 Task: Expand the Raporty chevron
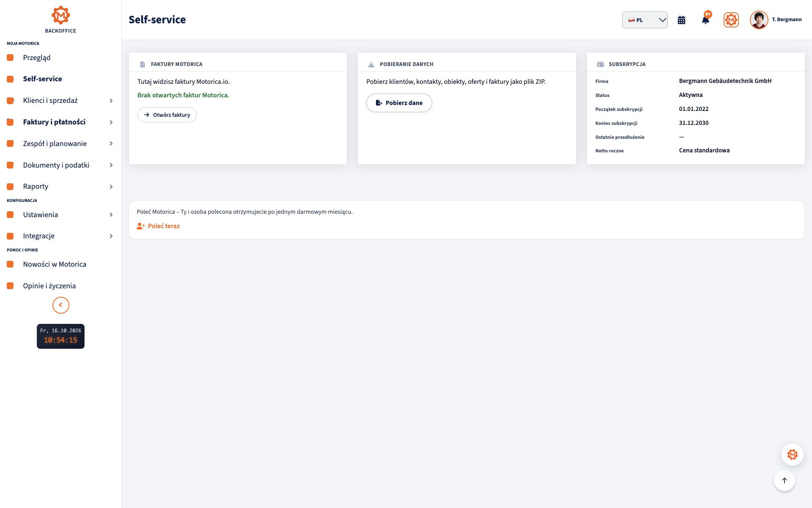(111, 187)
